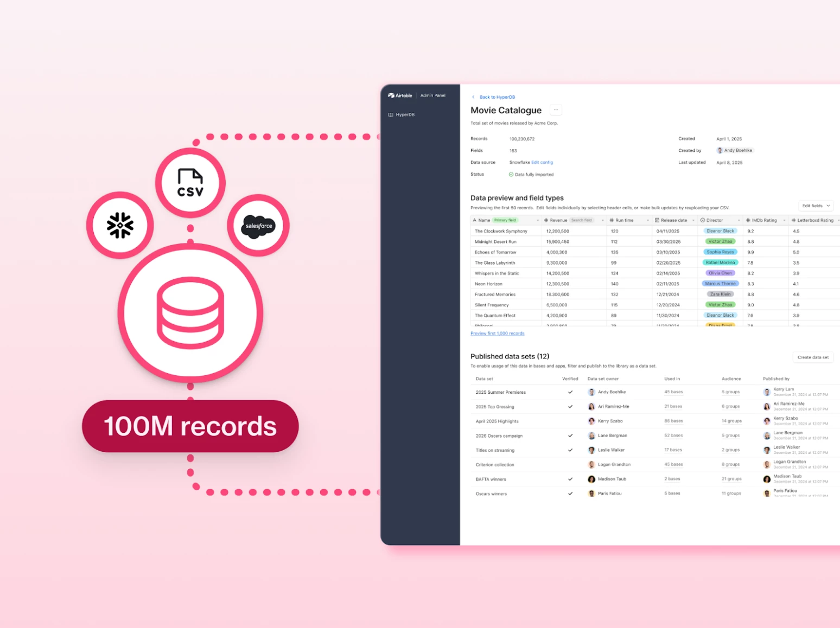Click the number icon in IMDb Rating header
The image size is (840, 628).
[x=748, y=220]
